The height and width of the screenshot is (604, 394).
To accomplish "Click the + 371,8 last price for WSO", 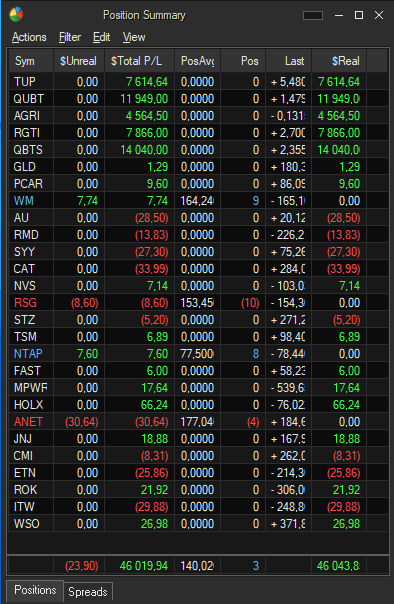I will [x=288, y=523].
